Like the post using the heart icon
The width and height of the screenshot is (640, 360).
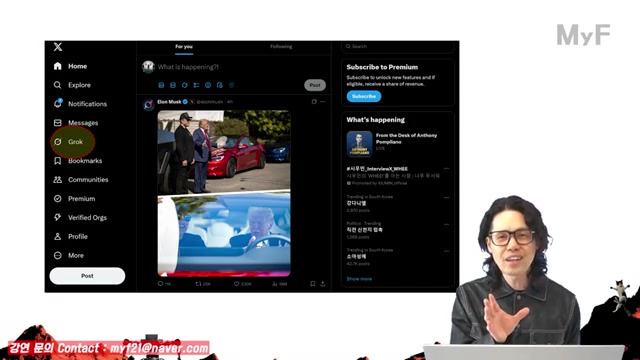236,284
